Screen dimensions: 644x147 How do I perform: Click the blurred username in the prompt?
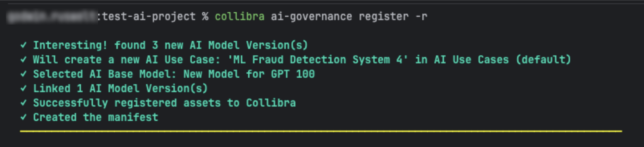(x=51, y=16)
